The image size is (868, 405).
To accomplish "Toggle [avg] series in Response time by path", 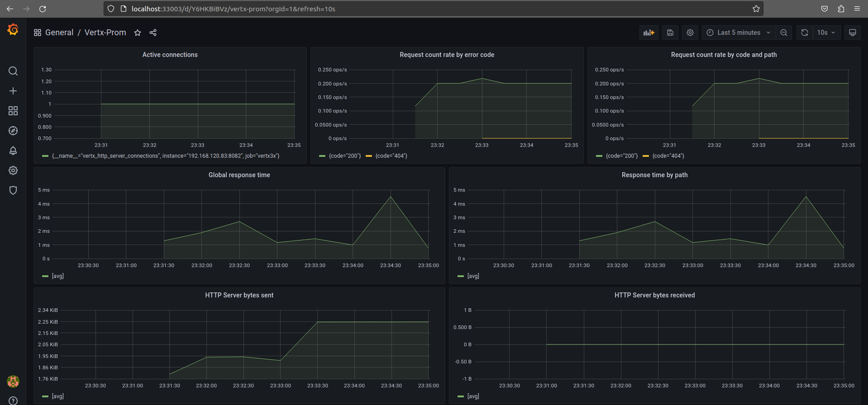I will coord(473,276).
